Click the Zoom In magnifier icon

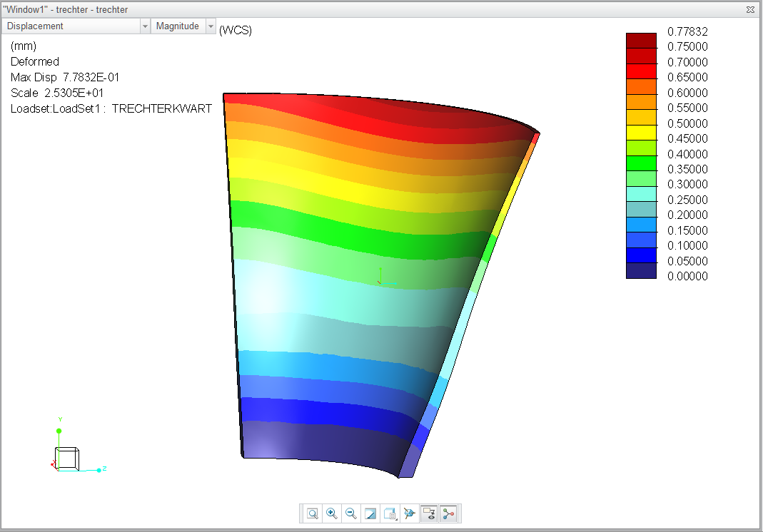coord(332,513)
